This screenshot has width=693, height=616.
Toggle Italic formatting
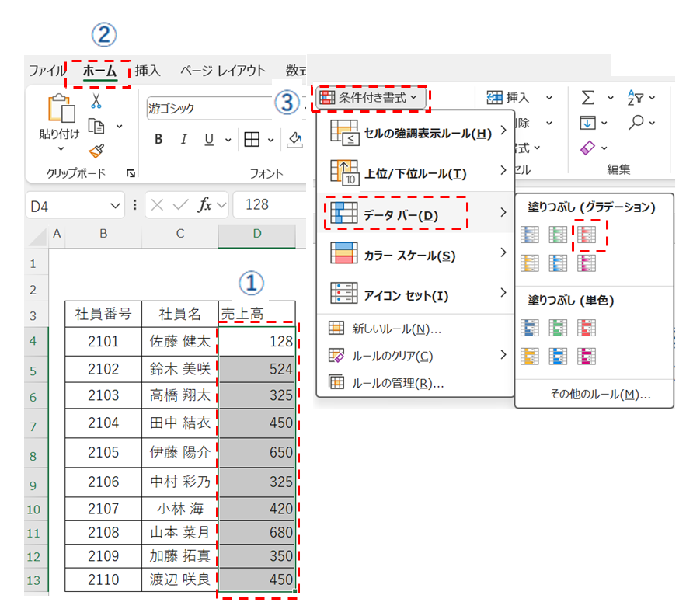(x=184, y=140)
